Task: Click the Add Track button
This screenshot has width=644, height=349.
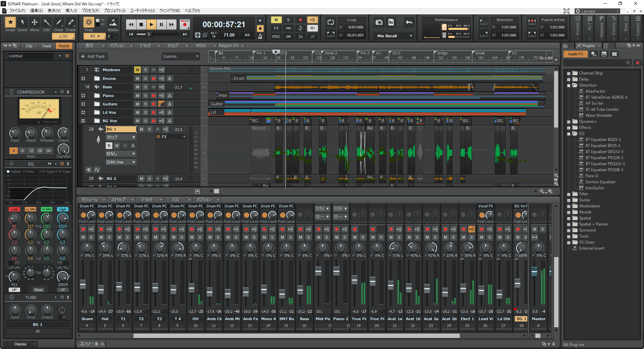Action: point(93,56)
